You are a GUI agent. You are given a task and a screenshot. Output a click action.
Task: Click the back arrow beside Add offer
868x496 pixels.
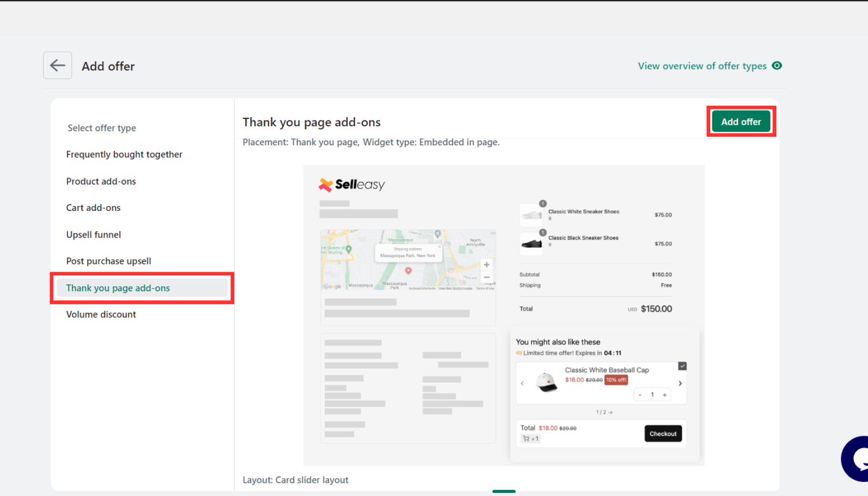57,65
